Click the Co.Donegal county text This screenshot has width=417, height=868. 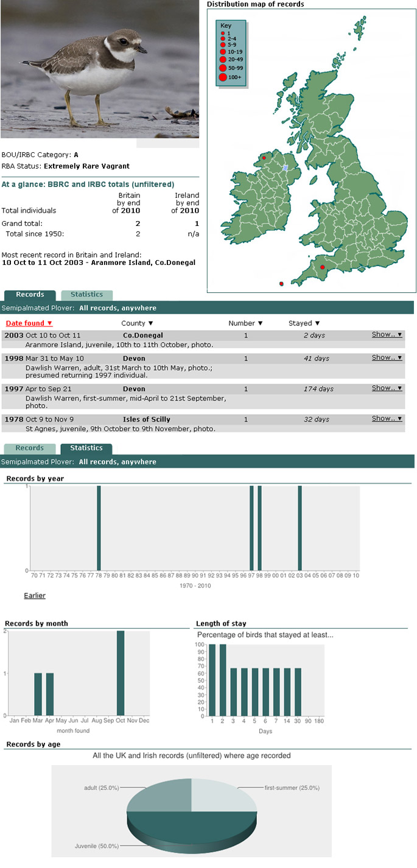pyautogui.click(x=142, y=335)
